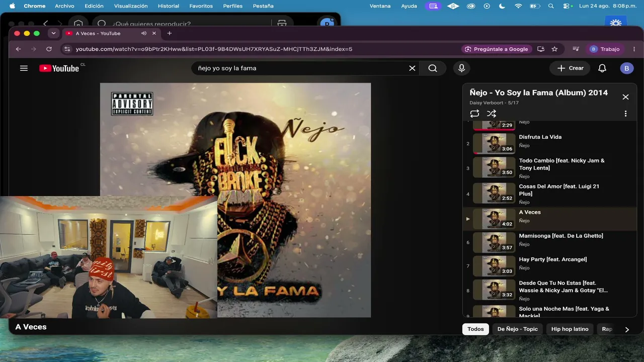This screenshot has height=362, width=644.
Task: Open the Apple menu
Action: click(12, 6)
